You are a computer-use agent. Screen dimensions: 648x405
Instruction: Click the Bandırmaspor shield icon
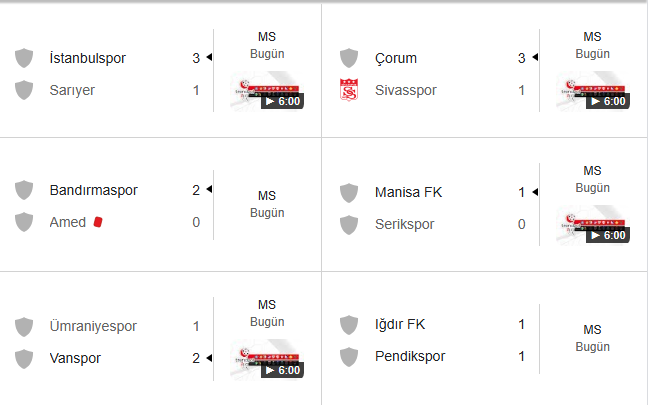click(x=25, y=190)
